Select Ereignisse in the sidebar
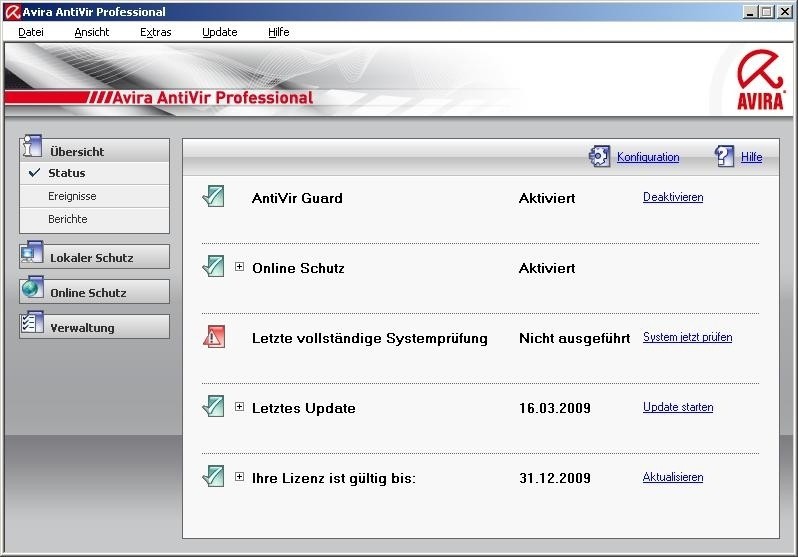 [95, 196]
